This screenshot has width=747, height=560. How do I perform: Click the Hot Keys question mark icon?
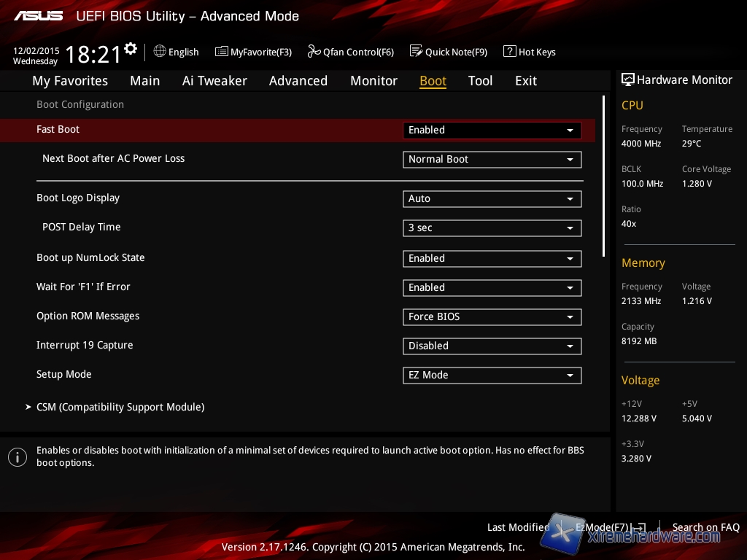pyautogui.click(x=509, y=51)
